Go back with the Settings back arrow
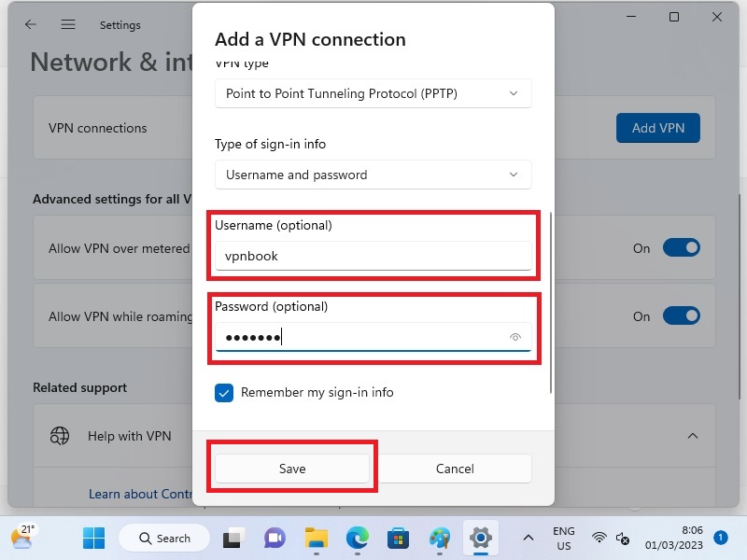The width and height of the screenshot is (747, 560). tap(31, 25)
